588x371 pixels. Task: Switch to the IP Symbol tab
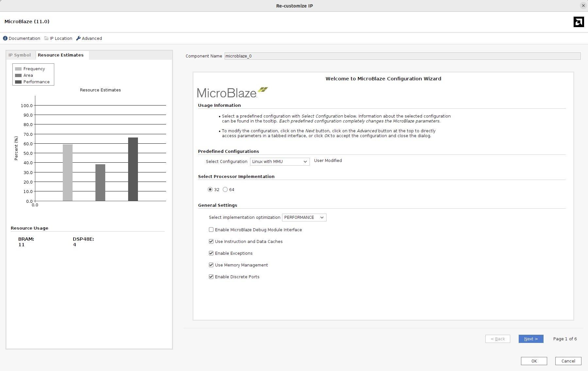pyautogui.click(x=20, y=55)
